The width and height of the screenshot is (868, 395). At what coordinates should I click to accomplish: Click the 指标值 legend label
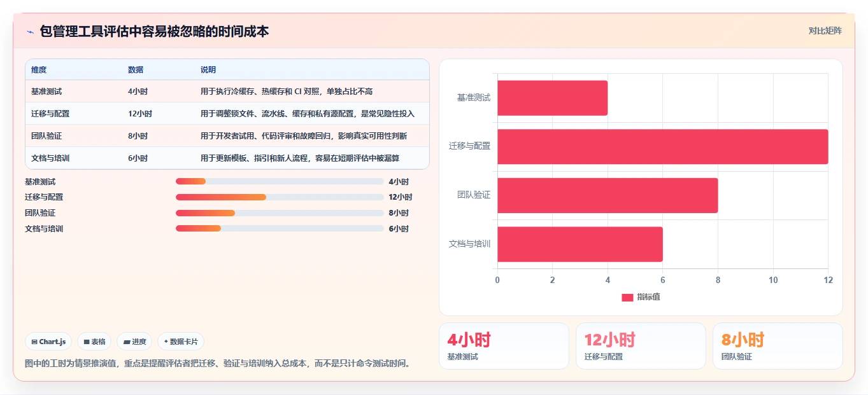tap(648, 297)
